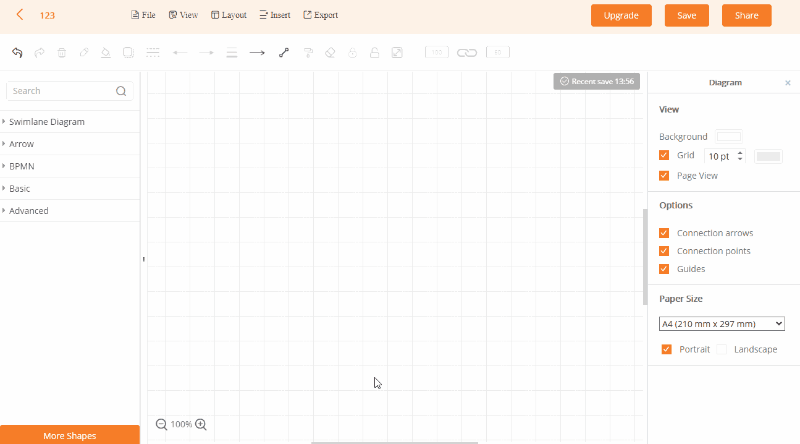Click the closed padlock lock icon

(x=353, y=53)
